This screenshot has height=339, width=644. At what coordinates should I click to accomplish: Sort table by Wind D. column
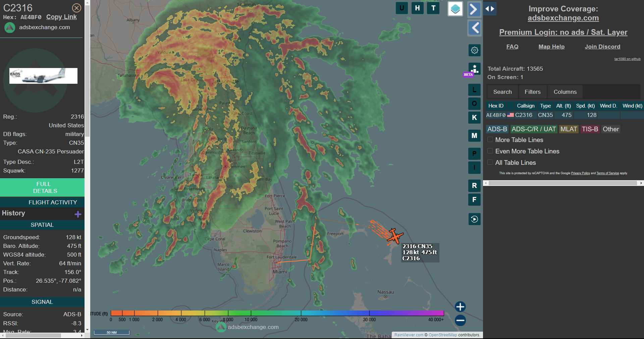click(608, 106)
